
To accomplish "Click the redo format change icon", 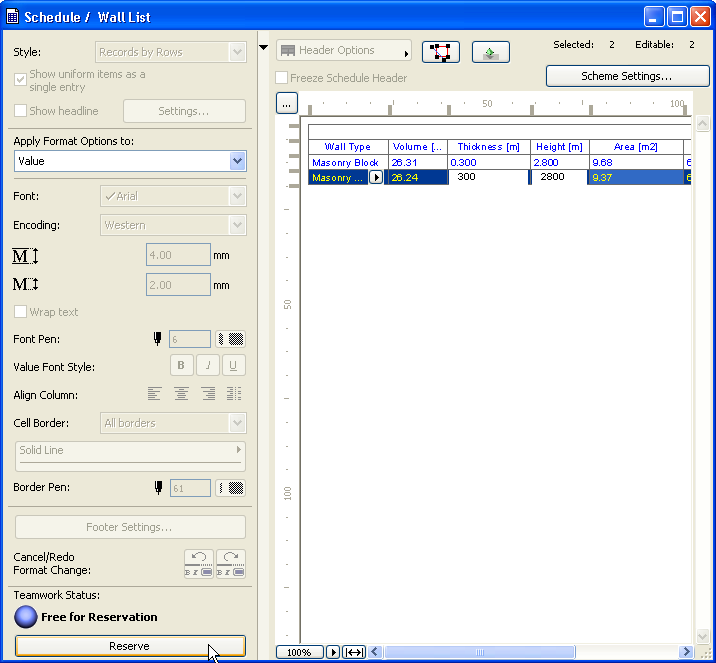I will (x=230, y=564).
